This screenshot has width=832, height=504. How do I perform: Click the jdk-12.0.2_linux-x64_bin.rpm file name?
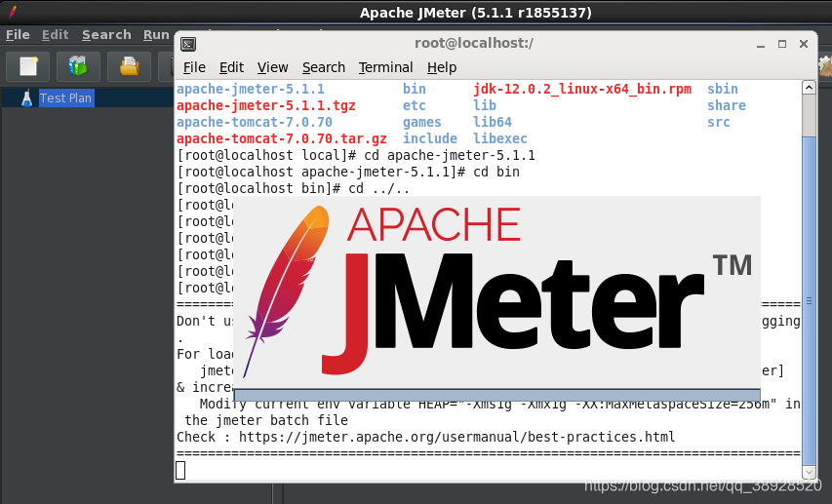(x=582, y=89)
